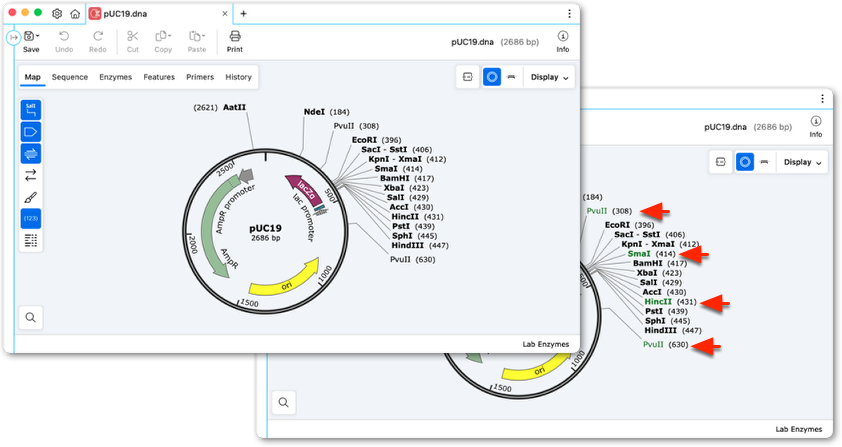Expand the Display dropdown in front window
This screenshot has height=447, width=842.
549,77
